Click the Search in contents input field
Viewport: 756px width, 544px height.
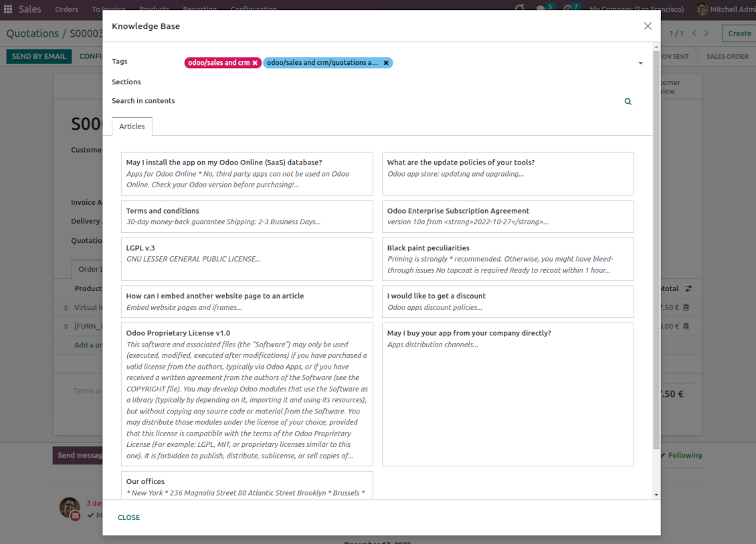click(x=401, y=101)
